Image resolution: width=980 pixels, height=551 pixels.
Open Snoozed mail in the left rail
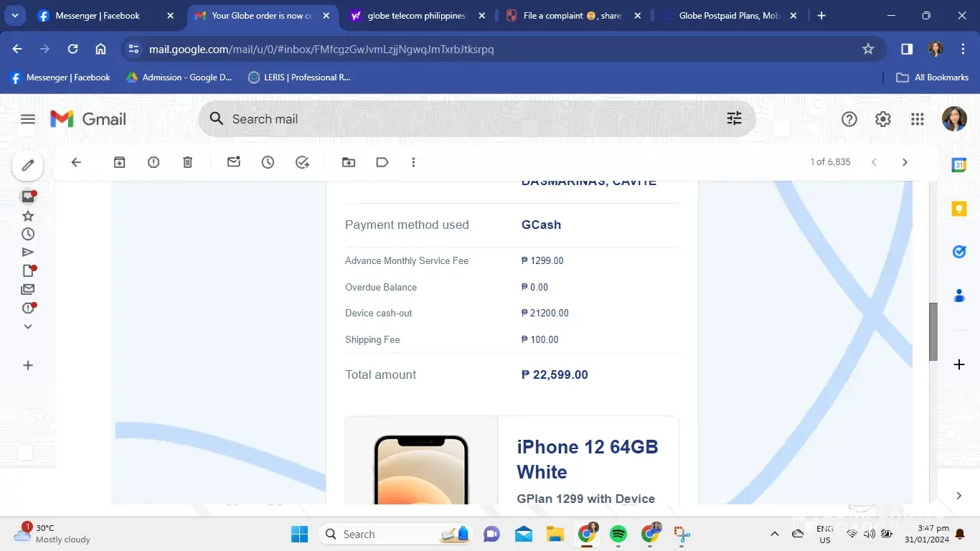[x=28, y=234]
